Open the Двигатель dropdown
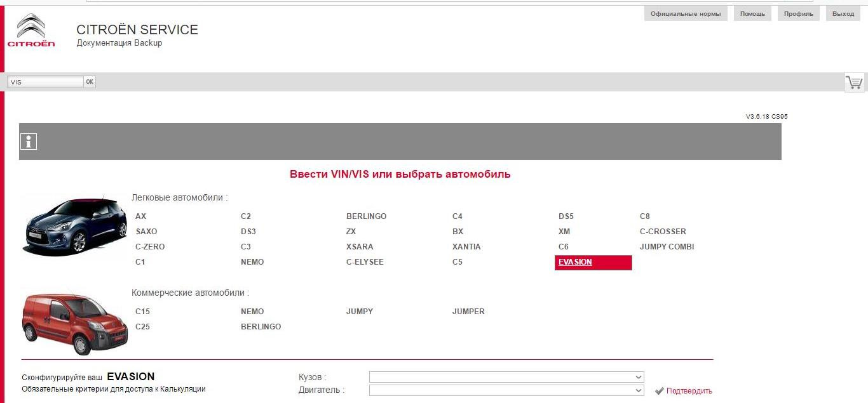 [506, 390]
